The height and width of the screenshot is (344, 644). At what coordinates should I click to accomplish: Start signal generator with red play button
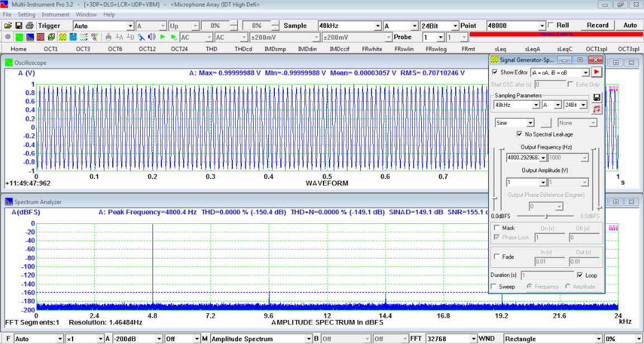[597, 72]
